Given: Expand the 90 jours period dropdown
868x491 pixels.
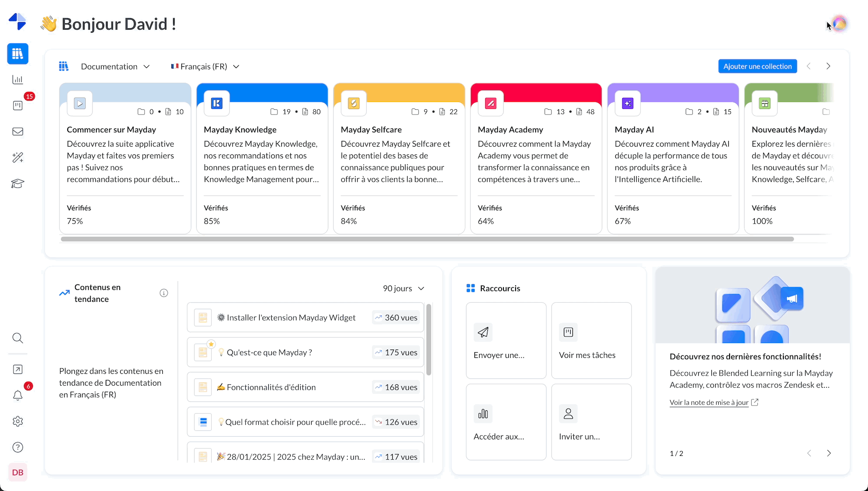Looking at the screenshot, I should [x=403, y=288].
